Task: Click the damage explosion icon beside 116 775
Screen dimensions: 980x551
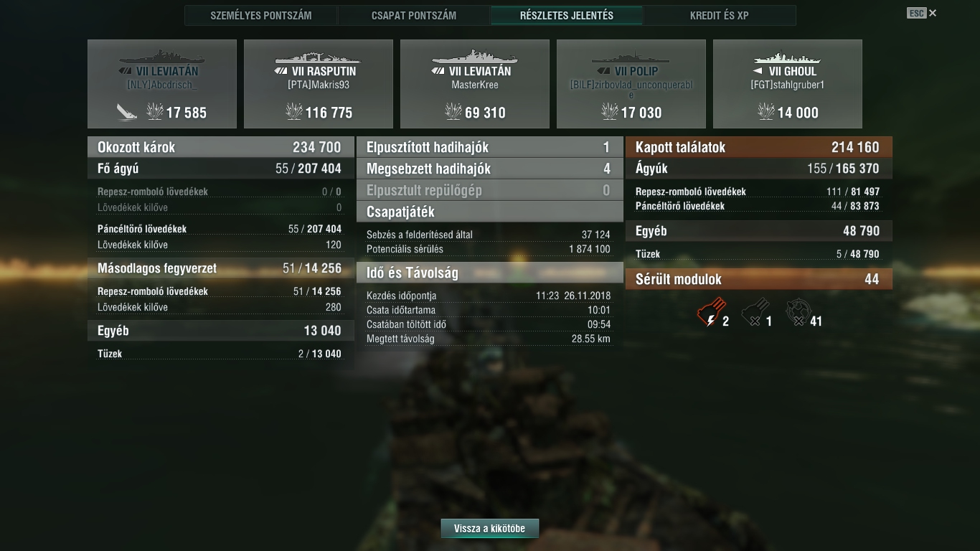Action: click(293, 112)
